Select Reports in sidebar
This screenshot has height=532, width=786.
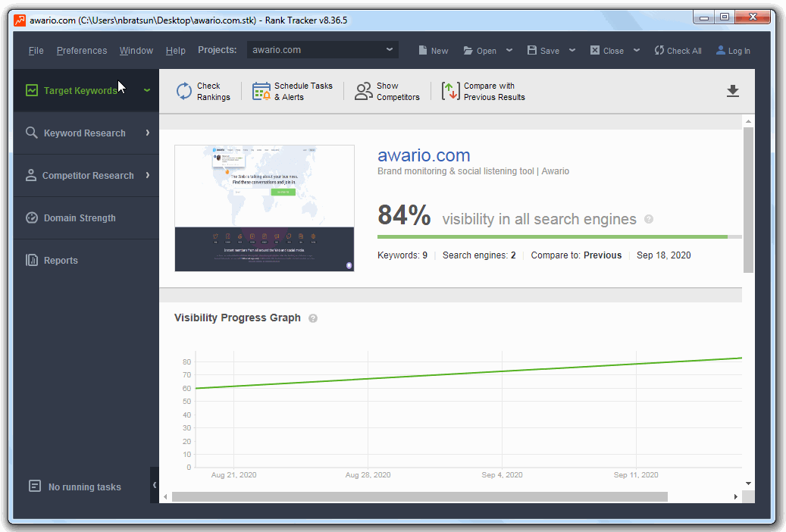[86, 260]
